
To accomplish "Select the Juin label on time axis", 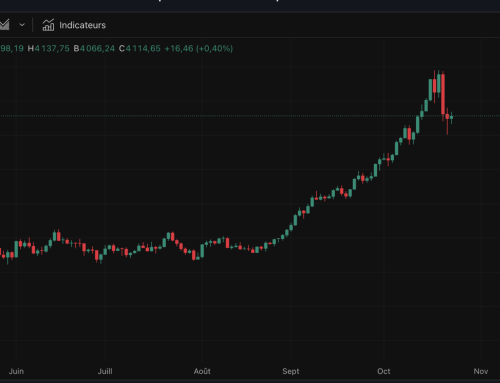I will point(16,371).
